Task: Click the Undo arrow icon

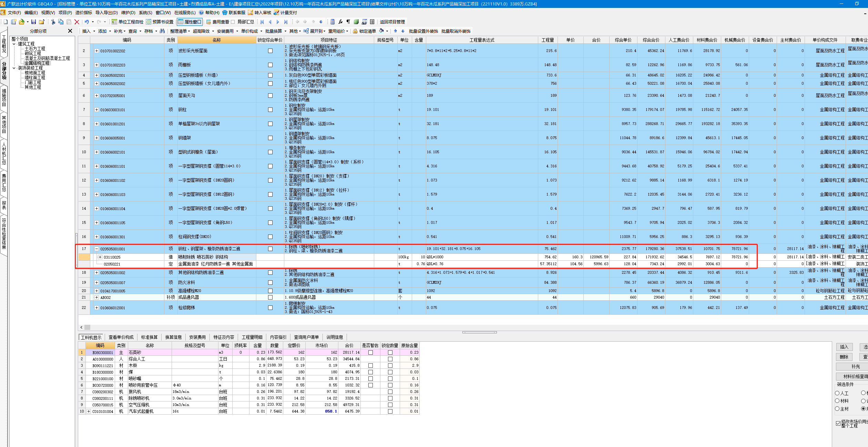Action: coord(87,22)
